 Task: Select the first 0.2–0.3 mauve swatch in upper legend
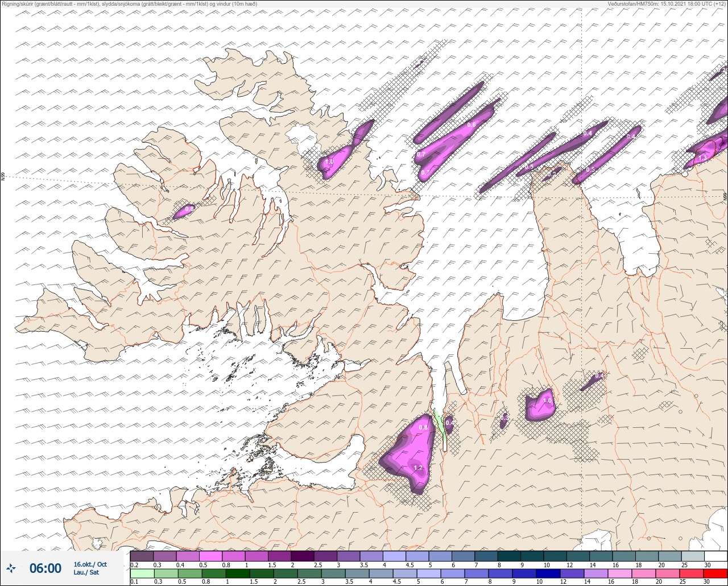tap(142, 556)
